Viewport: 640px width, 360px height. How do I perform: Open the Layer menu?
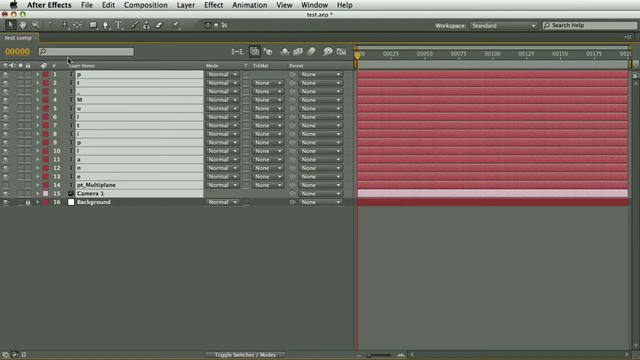[185, 5]
